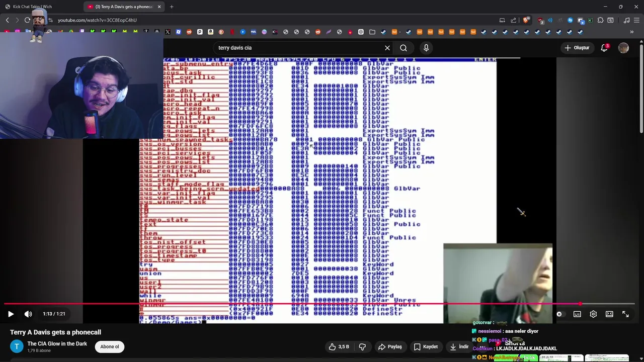Share this page from address bar
644x362 pixels.
coord(513,20)
